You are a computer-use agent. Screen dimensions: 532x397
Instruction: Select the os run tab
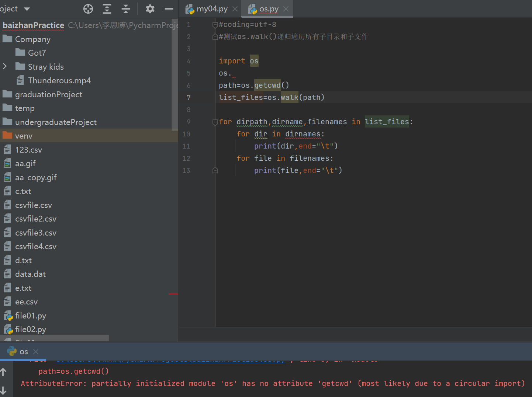coord(24,352)
